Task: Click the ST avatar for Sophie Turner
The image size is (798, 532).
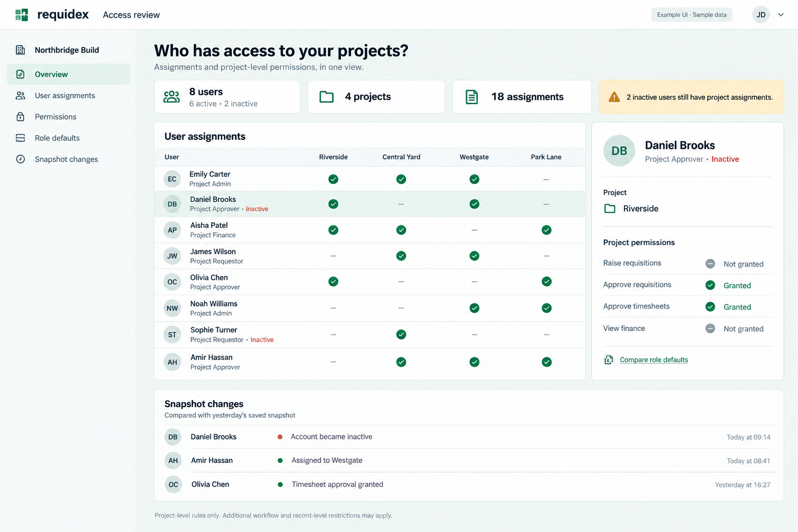Action: 172,335
